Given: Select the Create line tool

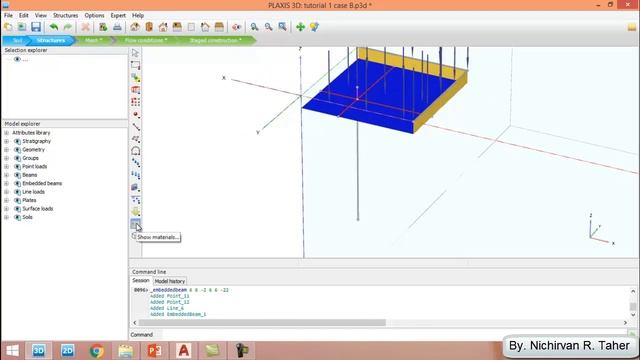Looking at the screenshot, I should click(x=136, y=127).
